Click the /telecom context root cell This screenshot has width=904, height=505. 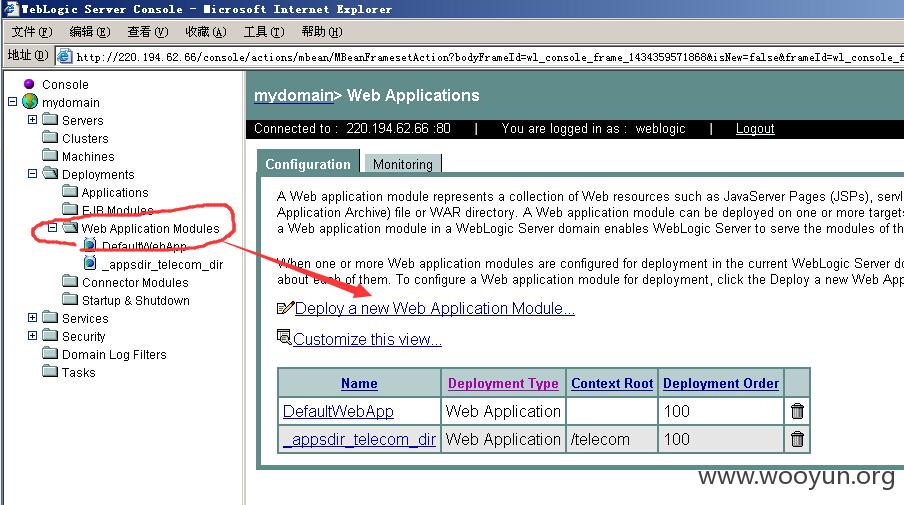click(612, 439)
